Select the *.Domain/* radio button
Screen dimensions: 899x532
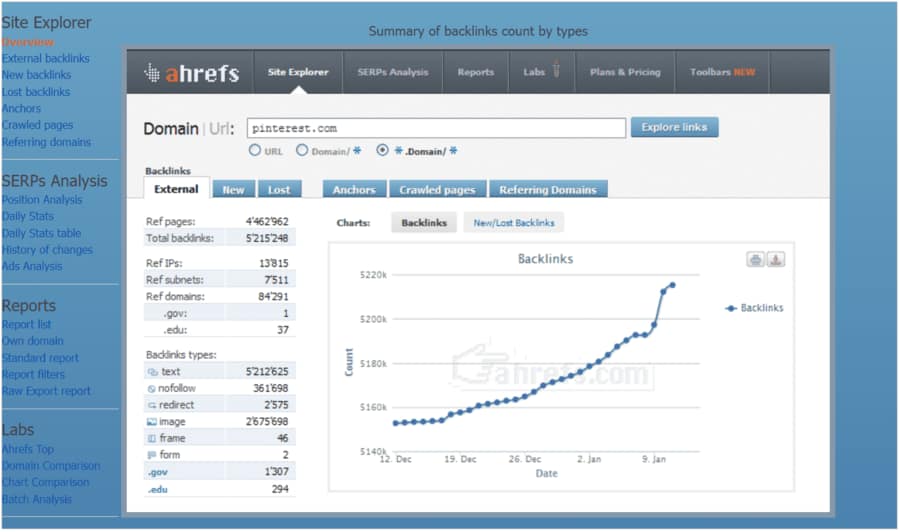coord(382,150)
